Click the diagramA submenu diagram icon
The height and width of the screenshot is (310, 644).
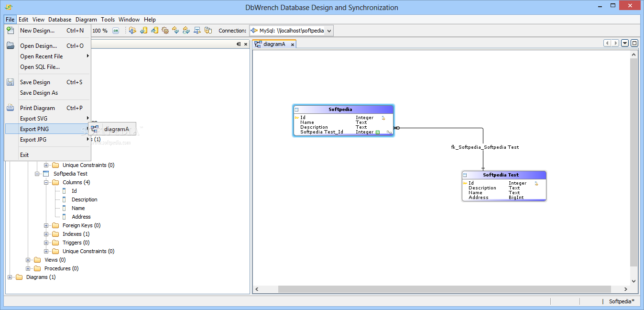point(95,129)
